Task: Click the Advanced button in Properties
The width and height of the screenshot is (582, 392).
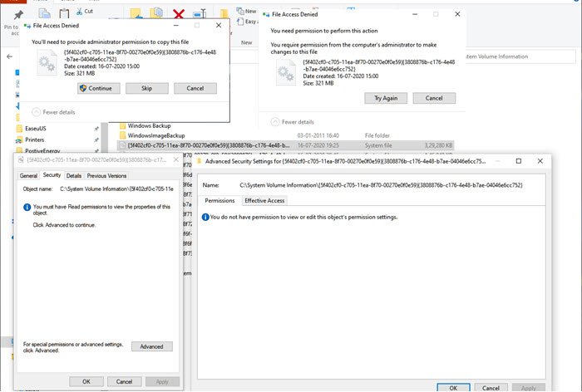Action: coord(151,346)
